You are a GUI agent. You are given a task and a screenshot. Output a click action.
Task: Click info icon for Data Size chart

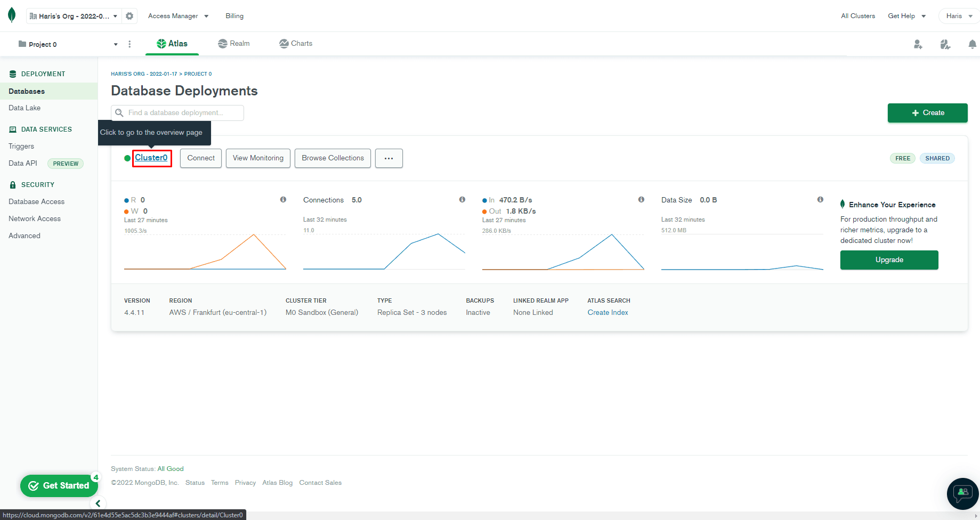[821, 199]
